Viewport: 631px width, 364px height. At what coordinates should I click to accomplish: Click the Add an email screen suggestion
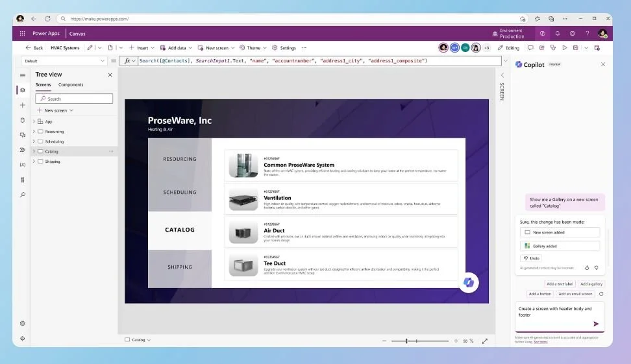(x=575, y=294)
